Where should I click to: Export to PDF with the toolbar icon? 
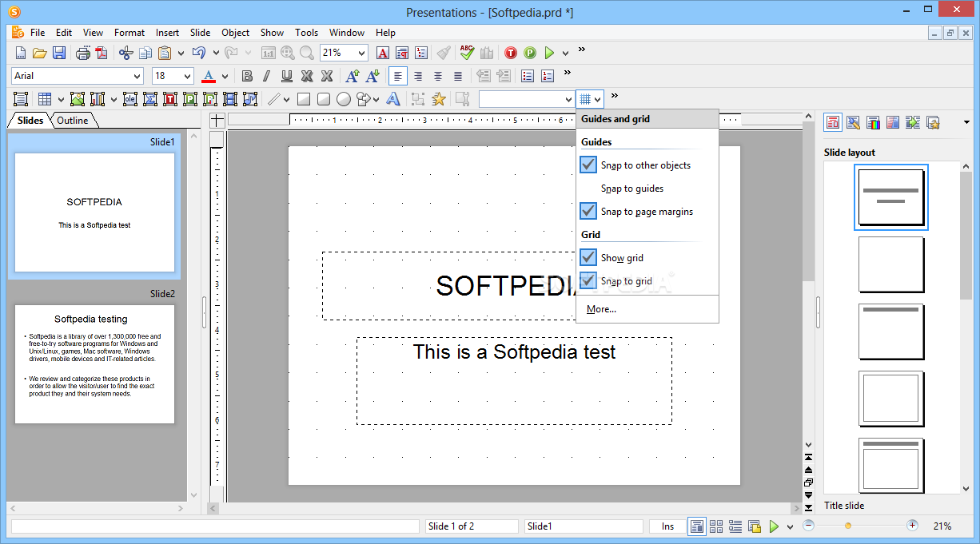[101, 53]
